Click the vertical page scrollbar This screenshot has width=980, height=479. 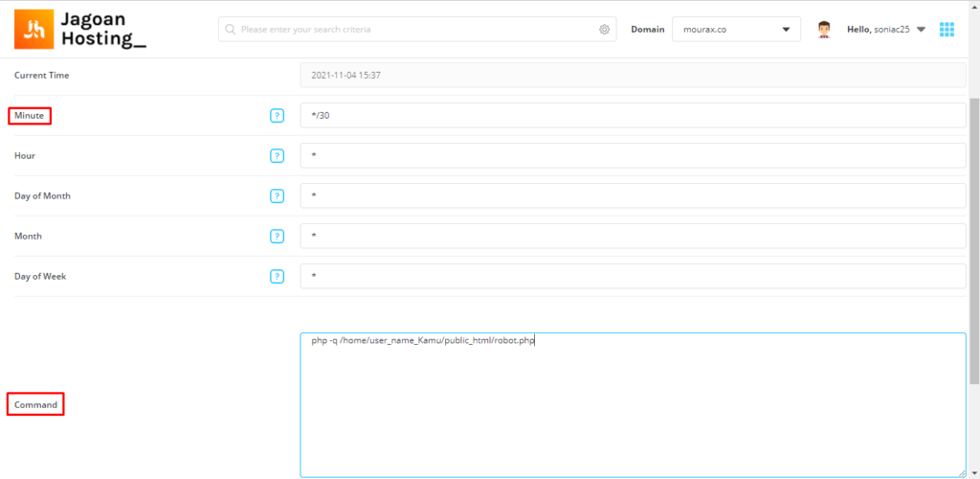974,239
